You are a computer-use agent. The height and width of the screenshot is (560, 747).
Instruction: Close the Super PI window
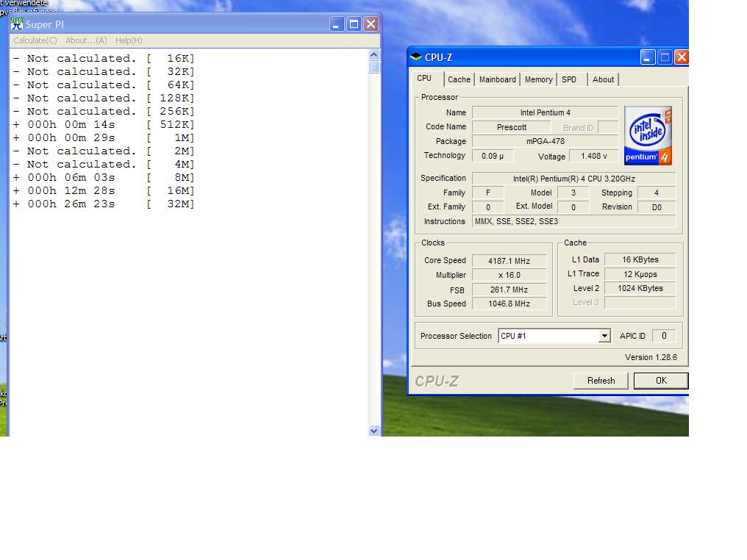(371, 24)
